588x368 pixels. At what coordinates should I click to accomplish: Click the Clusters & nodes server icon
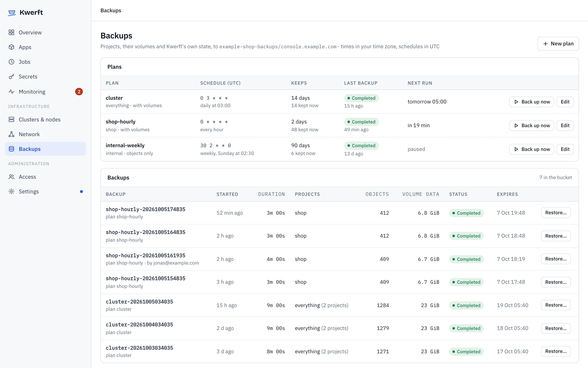(x=11, y=120)
